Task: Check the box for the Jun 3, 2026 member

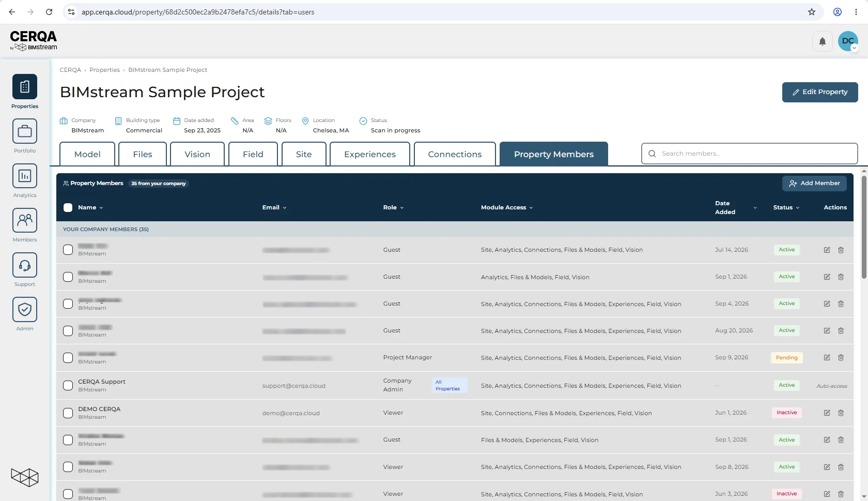Action: (68, 494)
